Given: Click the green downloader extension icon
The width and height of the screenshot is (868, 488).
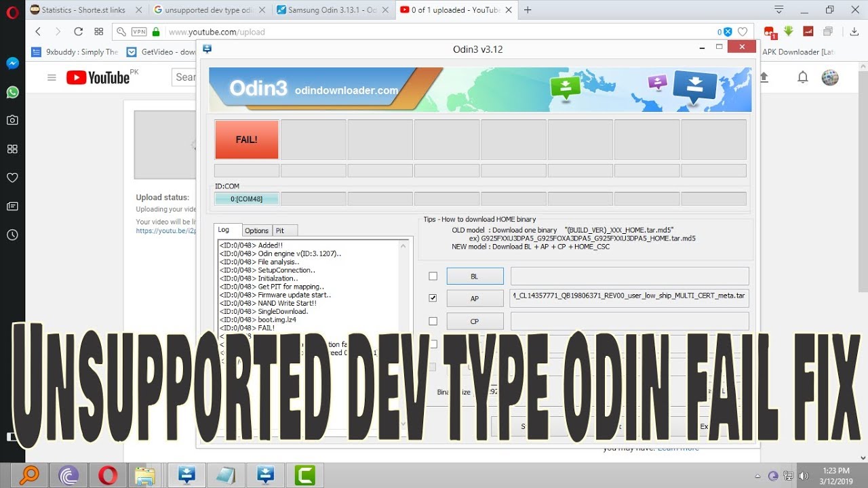Looking at the screenshot, I should click(x=789, y=31).
